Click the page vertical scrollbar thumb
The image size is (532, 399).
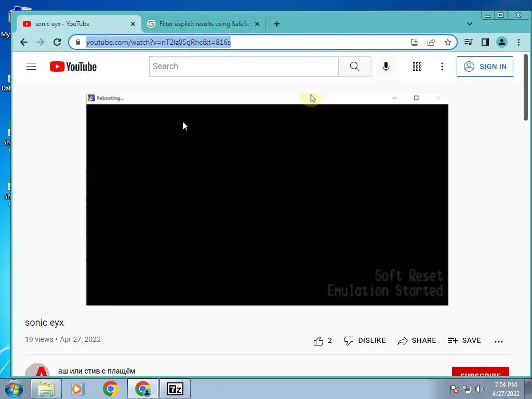pyautogui.click(x=526, y=87)
